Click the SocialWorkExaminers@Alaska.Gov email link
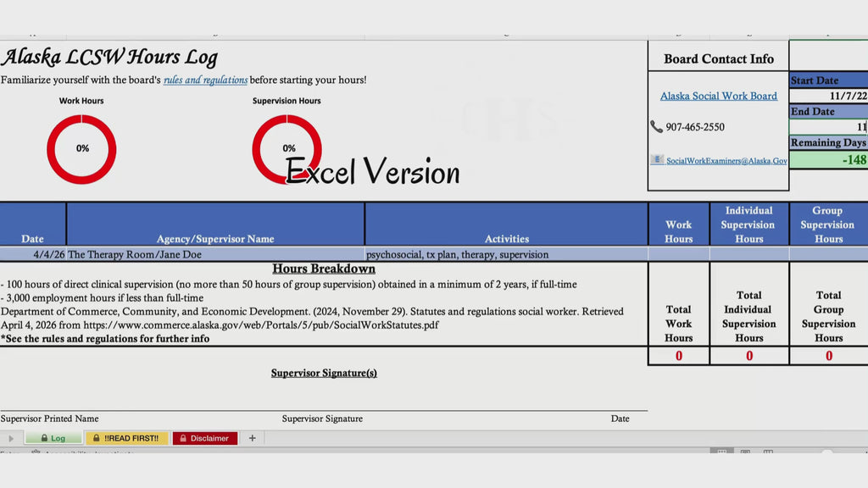The image size is (868, 488). tap(726, 161)
